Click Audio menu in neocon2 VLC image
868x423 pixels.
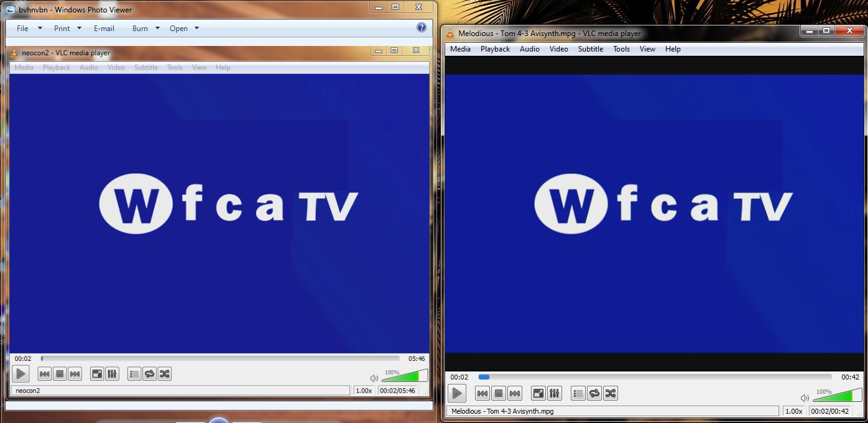[x=89, y=68]
